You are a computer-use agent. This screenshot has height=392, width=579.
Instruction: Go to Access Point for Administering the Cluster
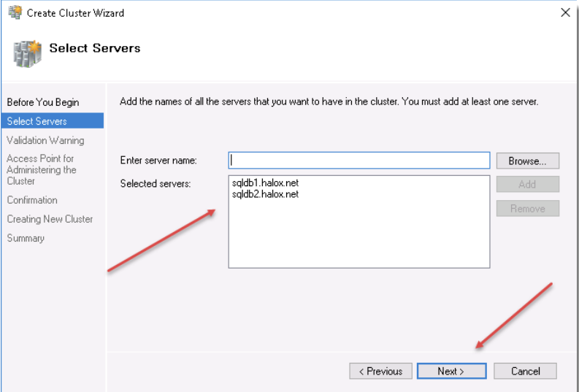[x=42, y=170]
